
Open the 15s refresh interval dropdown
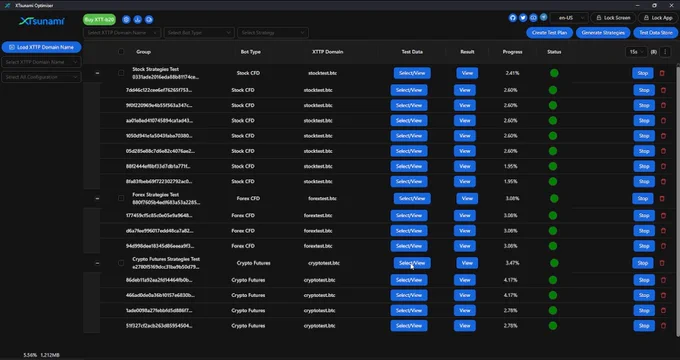(636, 52)
